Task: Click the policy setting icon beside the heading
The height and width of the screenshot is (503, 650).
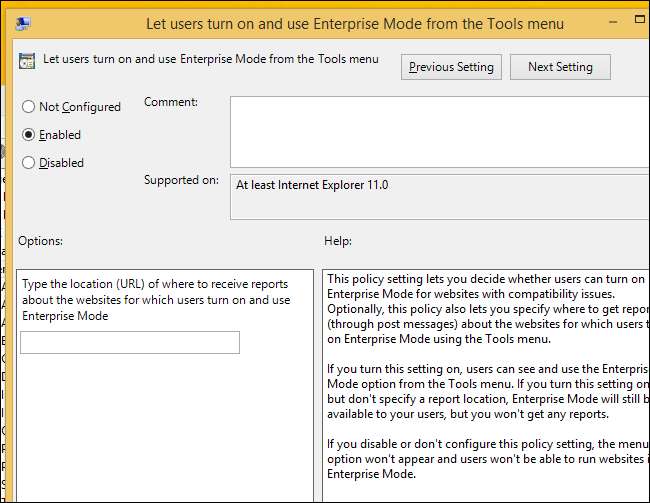Action: [28, 61]
